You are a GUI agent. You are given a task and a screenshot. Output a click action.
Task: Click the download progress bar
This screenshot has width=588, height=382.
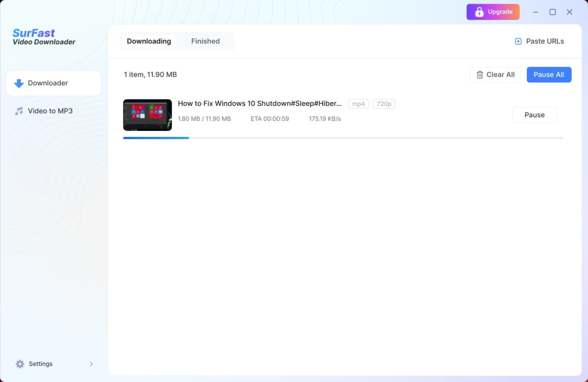[343, 138]
